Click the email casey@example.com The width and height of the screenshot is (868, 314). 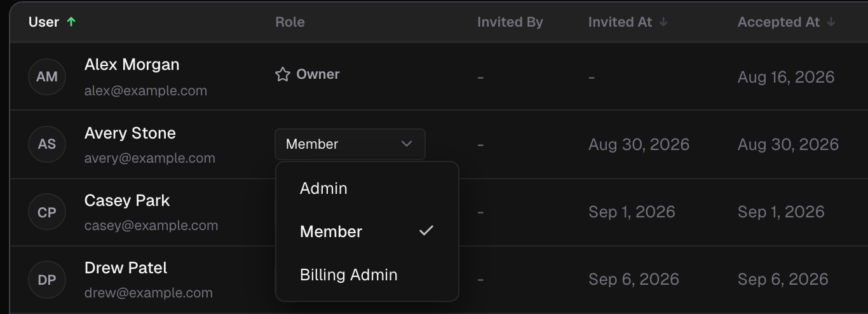click(151, 226)
